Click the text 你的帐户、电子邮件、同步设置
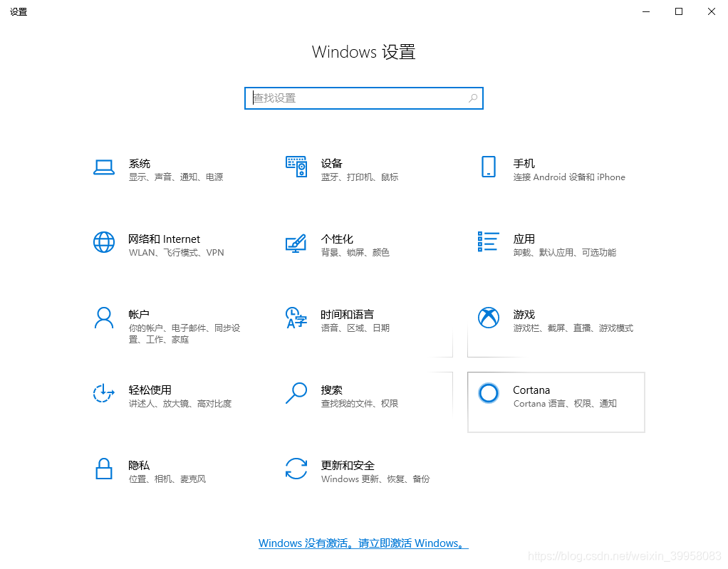Screen dimensions: 728x569 click(x=184, y=334)
